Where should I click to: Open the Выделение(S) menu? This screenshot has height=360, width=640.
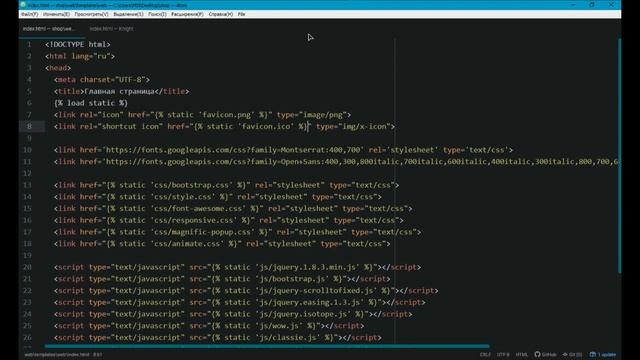click(128, 14)
